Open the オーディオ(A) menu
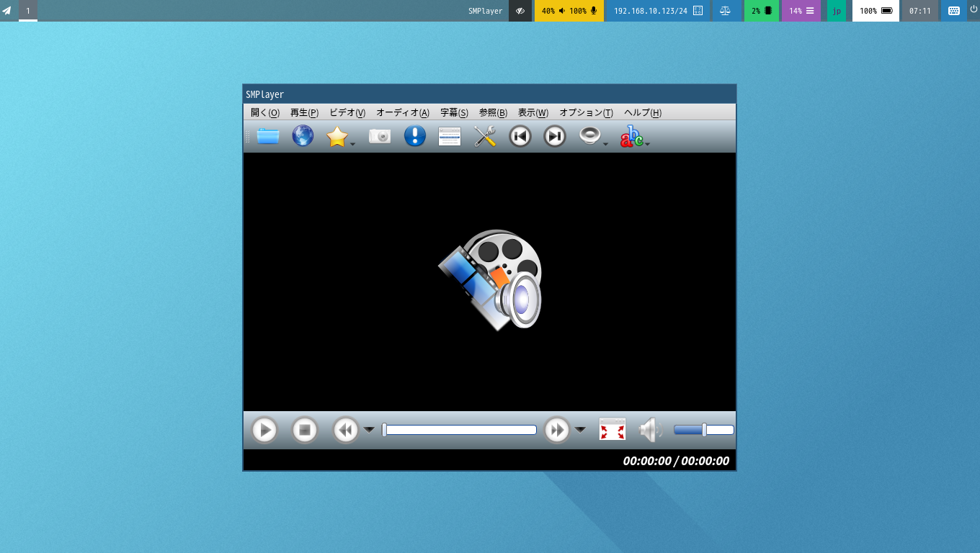 tap(403, 113)
